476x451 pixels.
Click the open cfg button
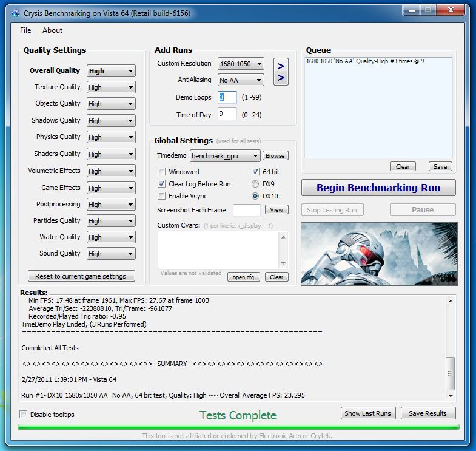[244, 277]
